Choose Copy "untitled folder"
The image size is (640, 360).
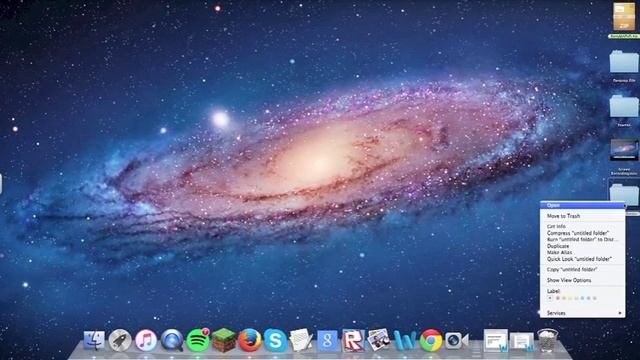click(582, 270)
